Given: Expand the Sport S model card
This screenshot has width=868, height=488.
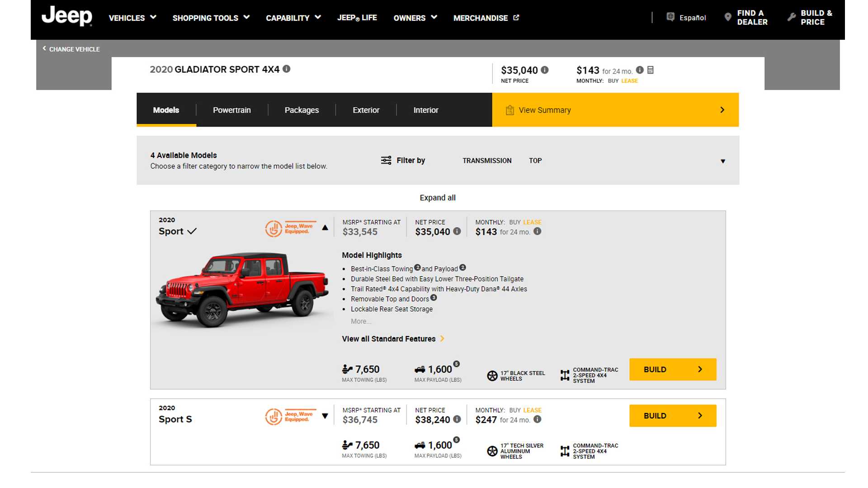Looking at the screenshot, I should (325, 416).
